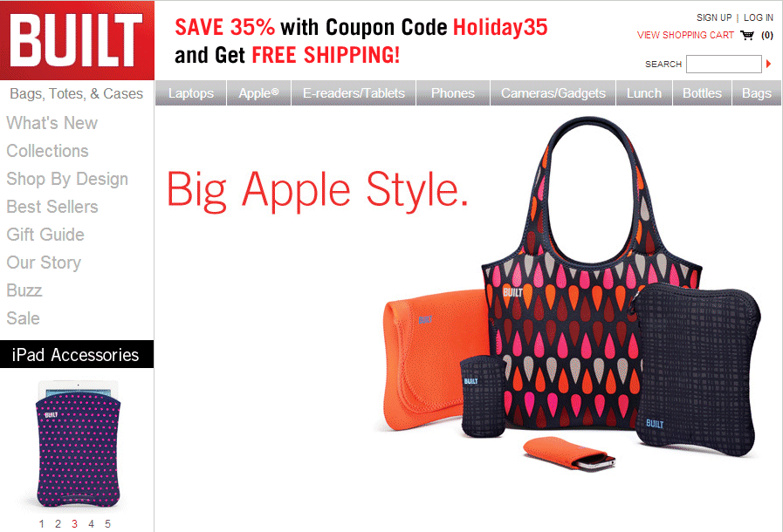
Task: Open What's New in sidebar
Action: tap(52, 123)
